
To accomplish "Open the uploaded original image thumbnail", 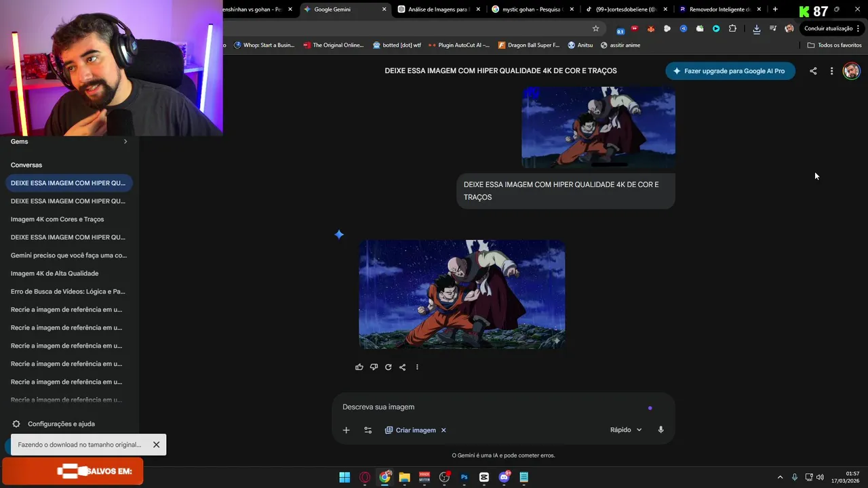I will (x=598, y=127).
